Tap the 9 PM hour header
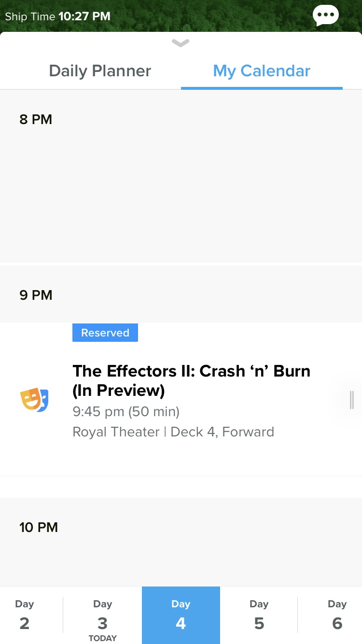 tap(36, 295)
